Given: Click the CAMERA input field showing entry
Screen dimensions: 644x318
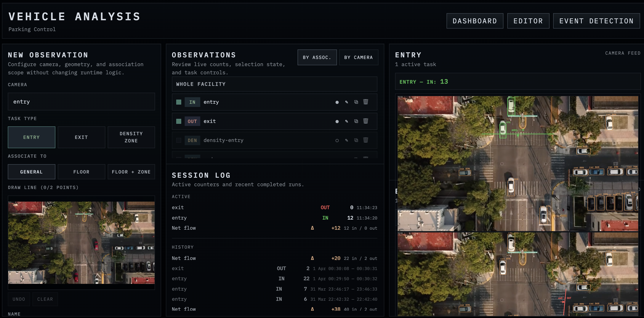Looking at the screenshot, I should point(81,102).
